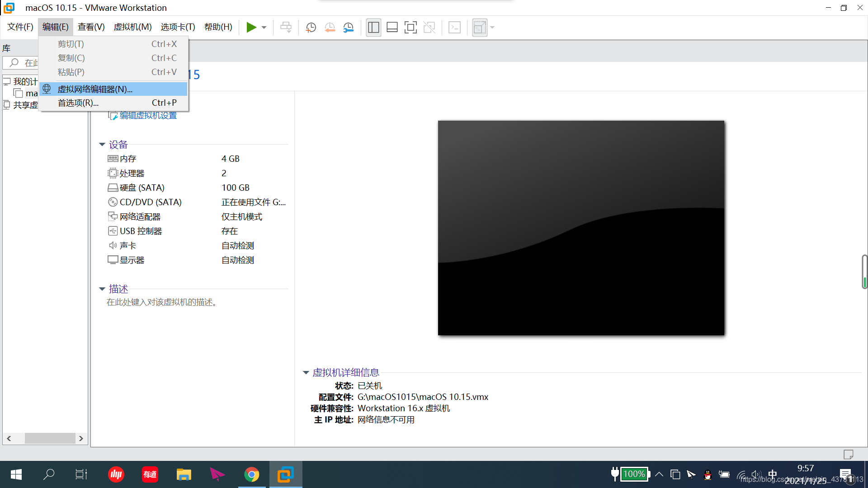
Task: Click the volume speaker tray icon
Action: tap(755, 474)
